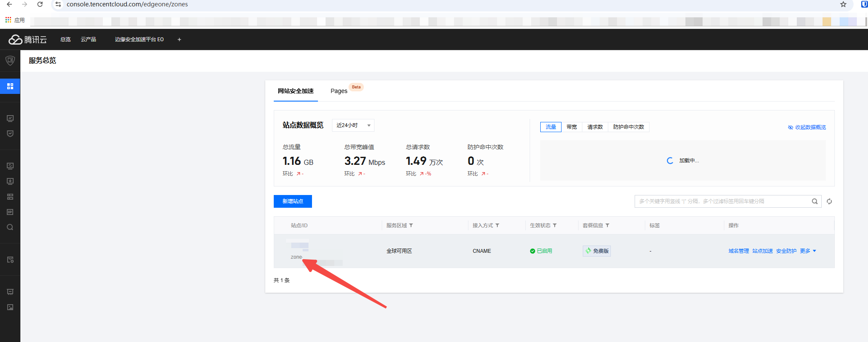Click the 3.27 Mbps peak bandwidth value
The width and height of the screenshot is (868, 342).
click(x=365, y=161)
